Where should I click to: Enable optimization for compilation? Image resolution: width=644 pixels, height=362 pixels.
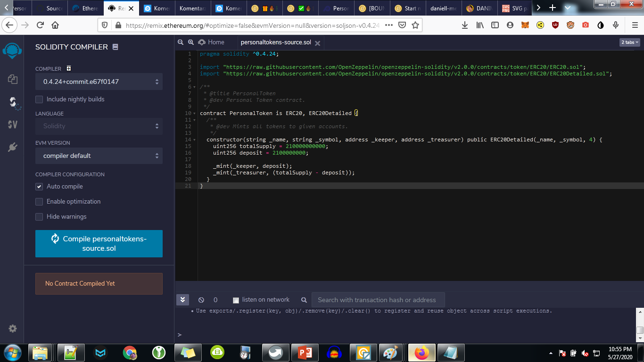tap(39, 201)
